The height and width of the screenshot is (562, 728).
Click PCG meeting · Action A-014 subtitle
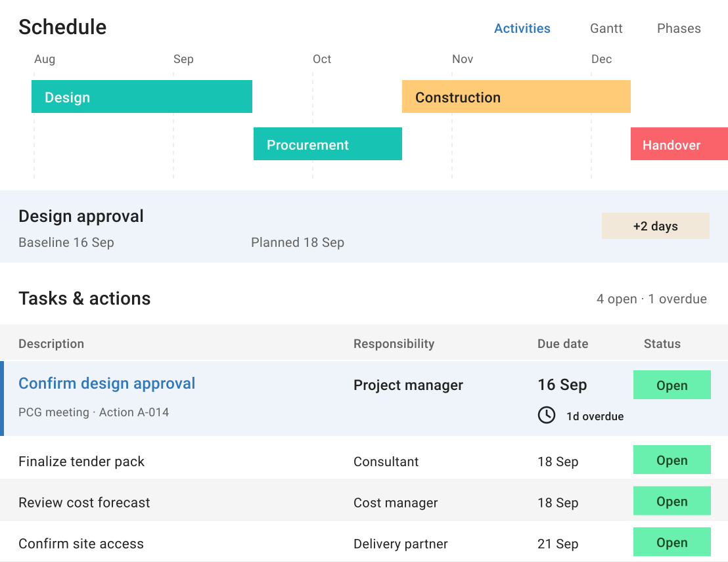tap(94, 412)
